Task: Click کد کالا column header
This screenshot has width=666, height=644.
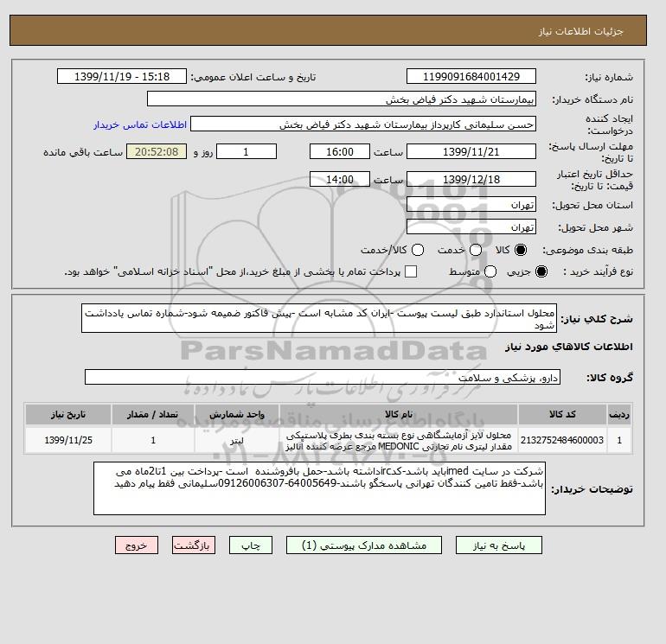Action: 562,414
